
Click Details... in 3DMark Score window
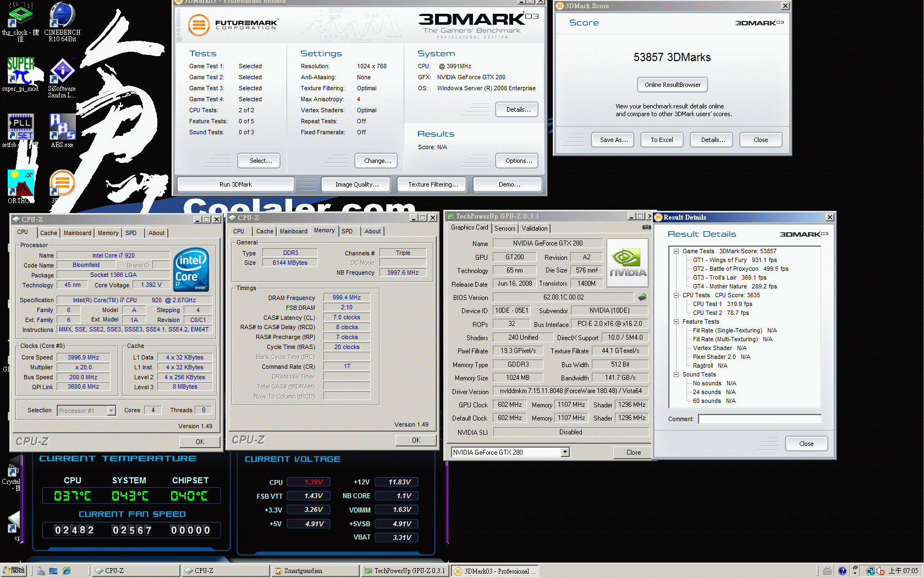(x=712, y=140)
